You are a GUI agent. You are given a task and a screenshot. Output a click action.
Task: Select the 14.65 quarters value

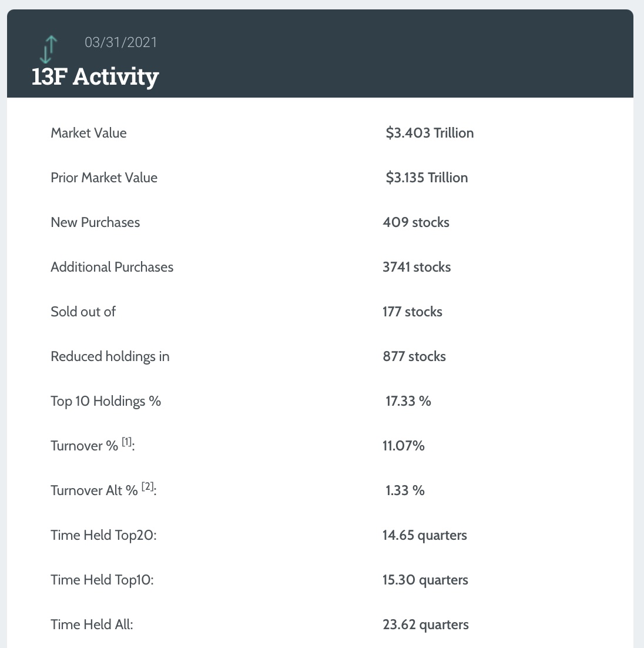(x=425, y=535)
